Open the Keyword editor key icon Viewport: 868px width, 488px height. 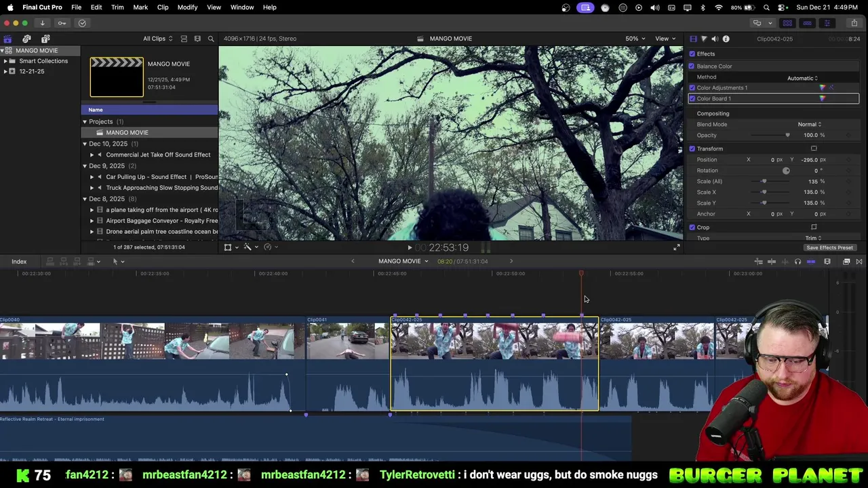point(62,23)
